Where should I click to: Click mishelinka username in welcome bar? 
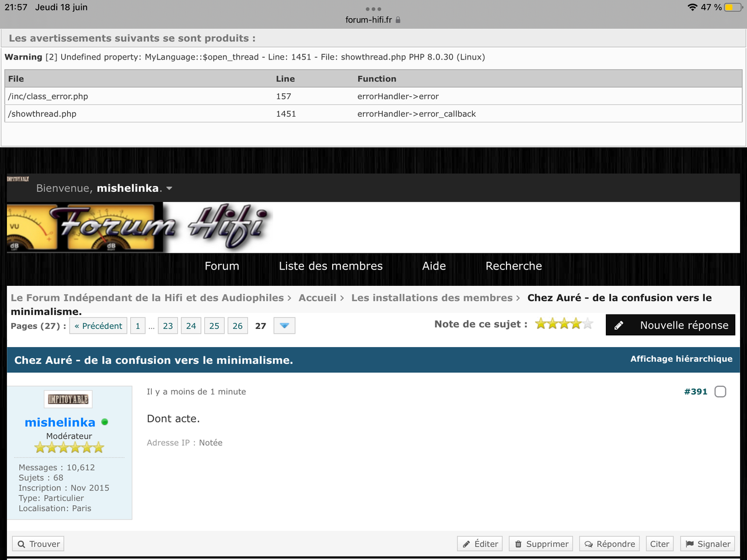(x=128, y=188)
